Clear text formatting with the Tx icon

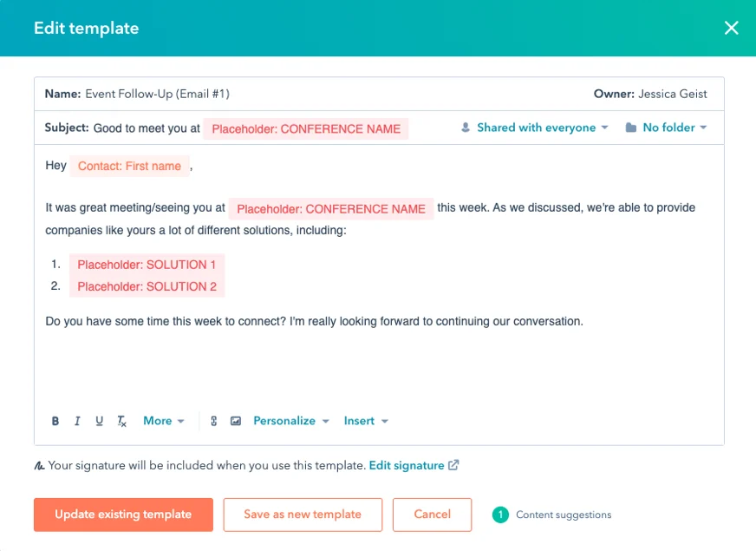pyautogui.click(x=121, y=421)
